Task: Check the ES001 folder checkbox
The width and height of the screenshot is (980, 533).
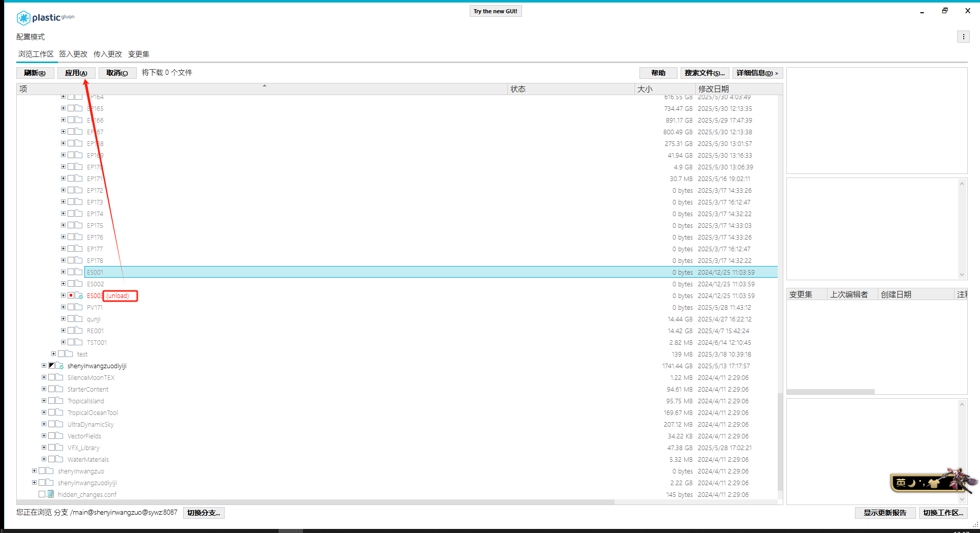Action: (x=71, y=272)
